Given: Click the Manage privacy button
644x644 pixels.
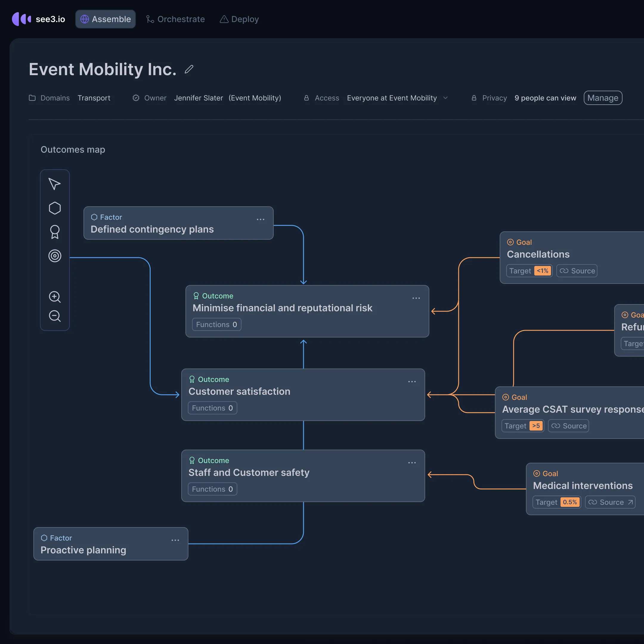Looking at the screenshot, I should 603,98.
